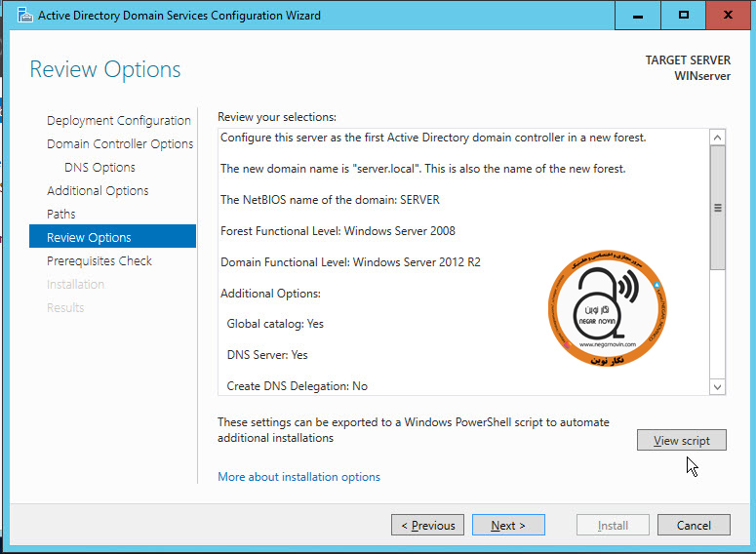Open Domain Controller Options step
Screen dimensions: 756x554
coord(120,143)
